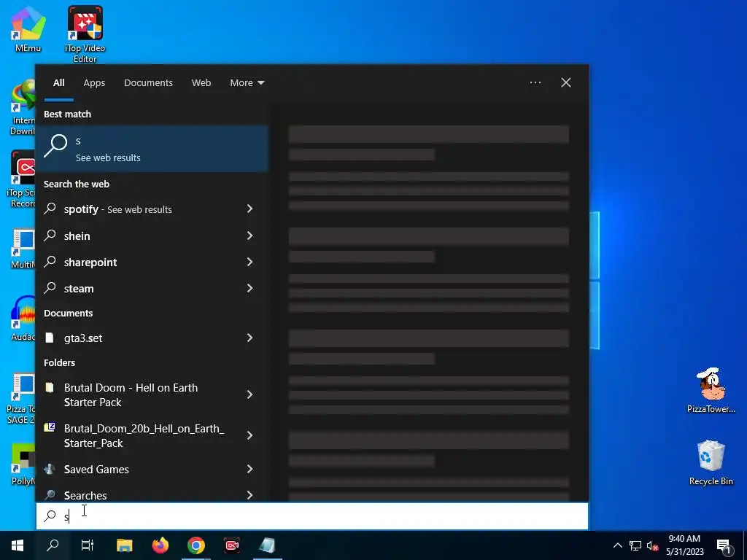Select the iTop Video Editor desktop icon
The height and width of the screenshot is (560, 747).
[x=85, y=34]
